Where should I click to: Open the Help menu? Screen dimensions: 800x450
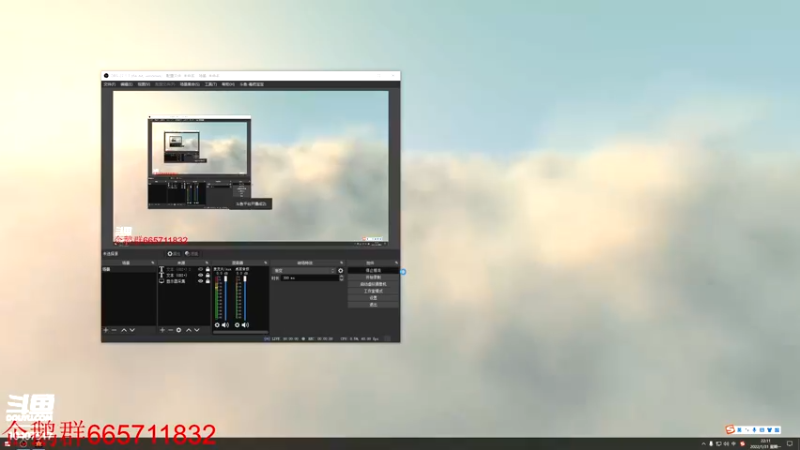[228, 84]
